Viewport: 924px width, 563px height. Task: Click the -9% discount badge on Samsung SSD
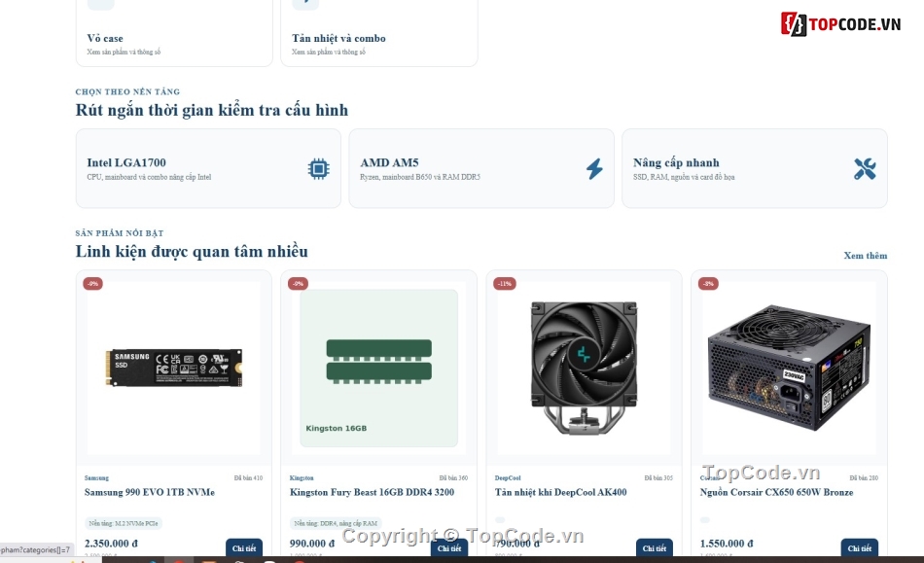pos(93,284)
